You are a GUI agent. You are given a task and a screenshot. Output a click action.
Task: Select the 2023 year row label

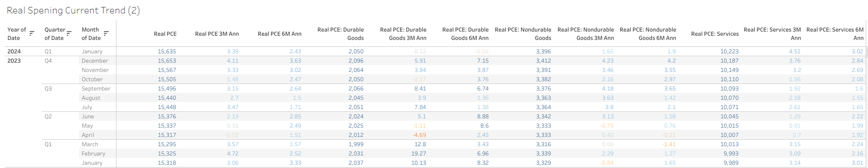click(14, 61)
